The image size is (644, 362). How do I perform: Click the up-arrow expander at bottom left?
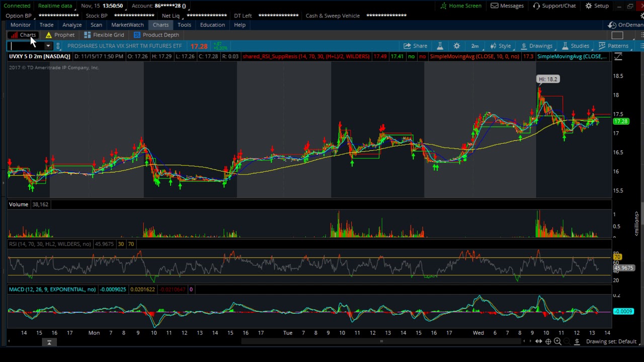[x=49, y=342]
